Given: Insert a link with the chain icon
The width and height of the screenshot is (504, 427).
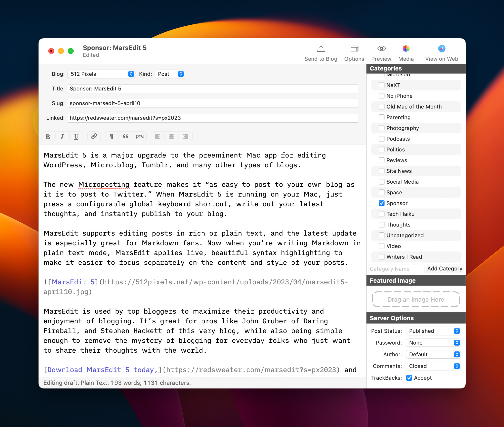Looking at the screenshot, I should click(x=94, y=136).
